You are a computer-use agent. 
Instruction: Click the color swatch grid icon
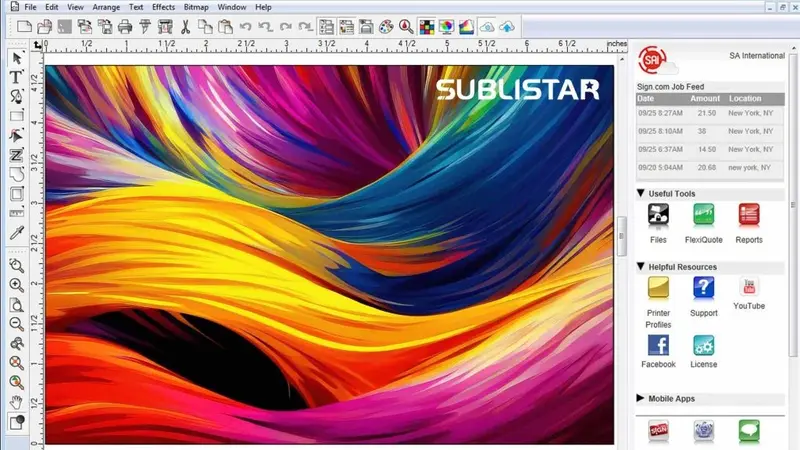tap(427, 27)
